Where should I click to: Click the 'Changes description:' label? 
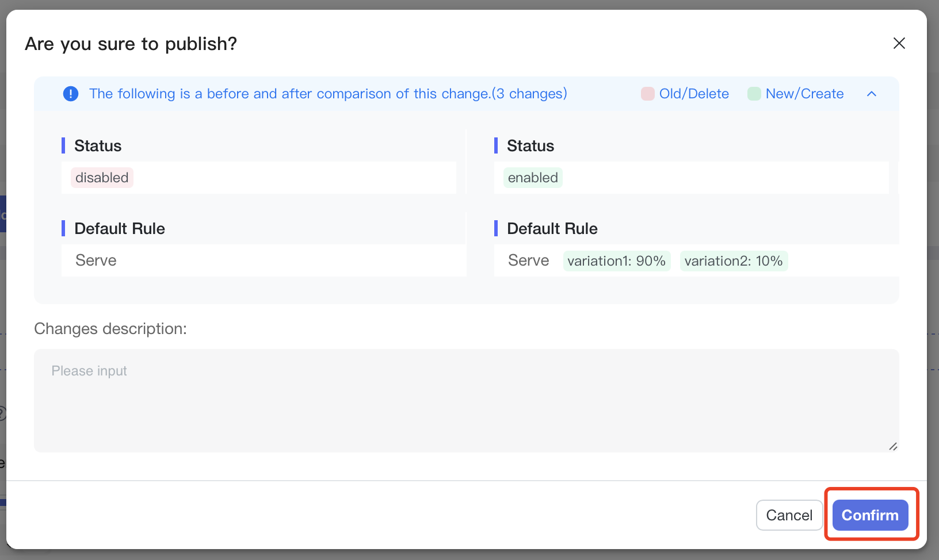(110, 329)
